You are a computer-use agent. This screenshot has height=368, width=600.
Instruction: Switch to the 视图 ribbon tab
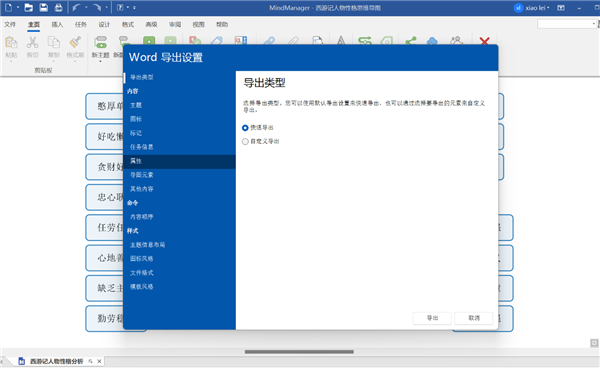tap(198, 24)
